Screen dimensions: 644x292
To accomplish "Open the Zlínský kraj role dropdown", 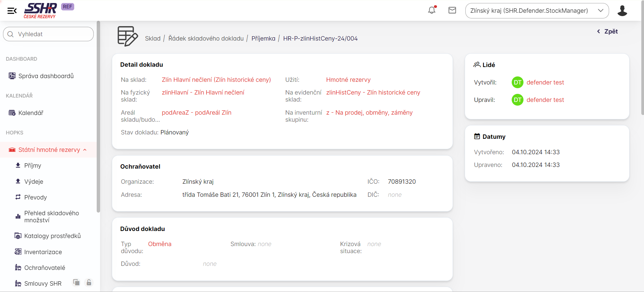I will [537, 11].
